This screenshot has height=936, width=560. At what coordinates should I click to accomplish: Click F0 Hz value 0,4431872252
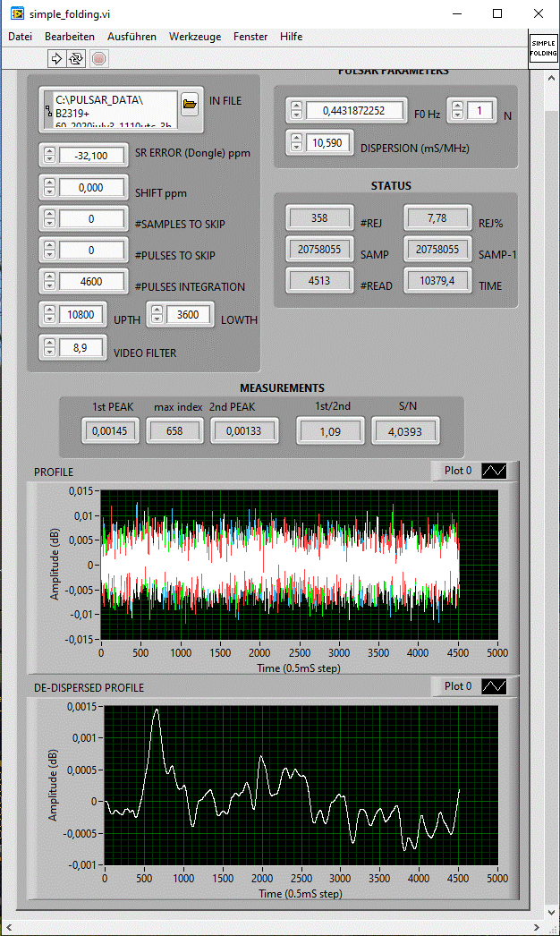[354, 110]
